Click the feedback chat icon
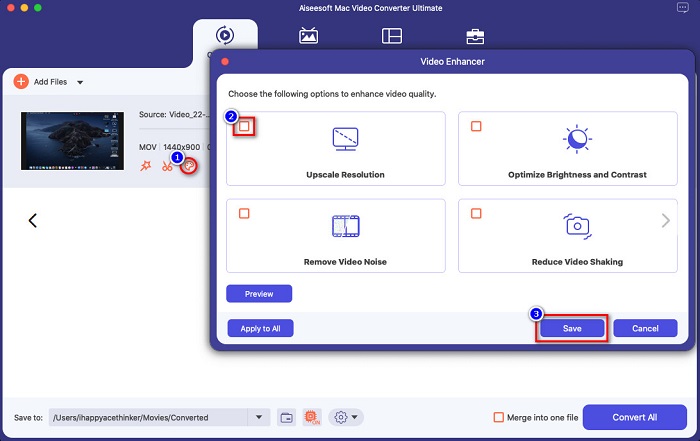Image resolution: width=700 pixels, height=441 pixels. [683, 8]
